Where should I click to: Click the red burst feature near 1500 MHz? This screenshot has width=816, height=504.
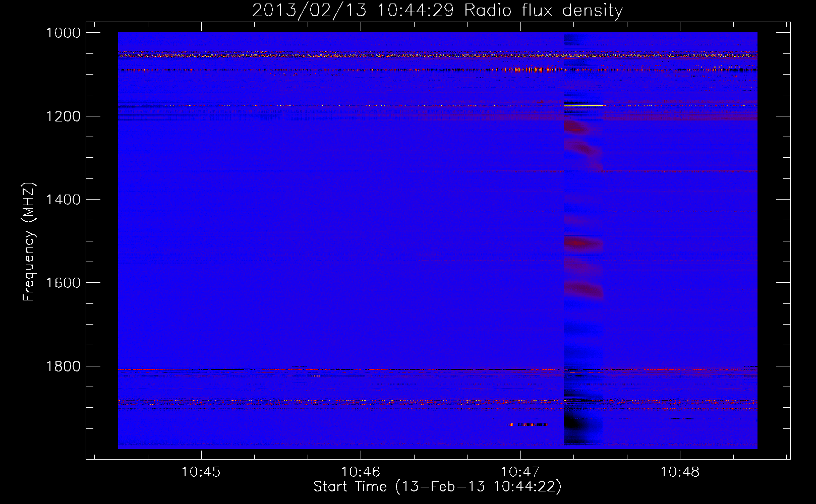(584, 244)
